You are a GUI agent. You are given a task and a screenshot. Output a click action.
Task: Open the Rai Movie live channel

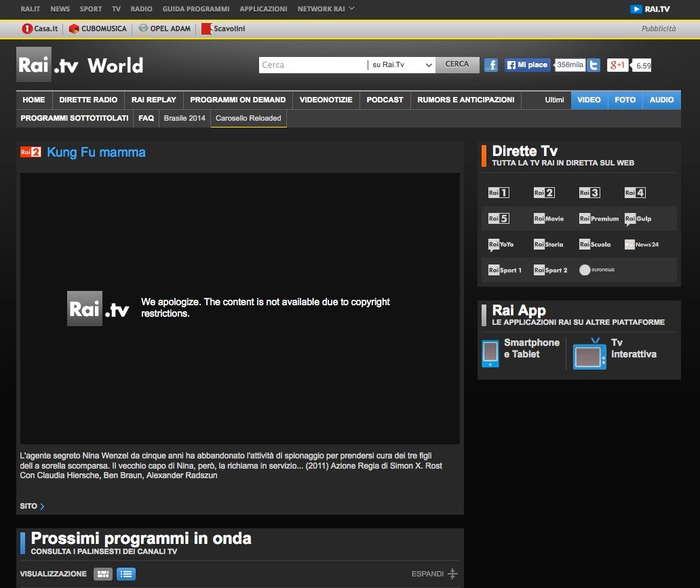click(x=549, y=218)
